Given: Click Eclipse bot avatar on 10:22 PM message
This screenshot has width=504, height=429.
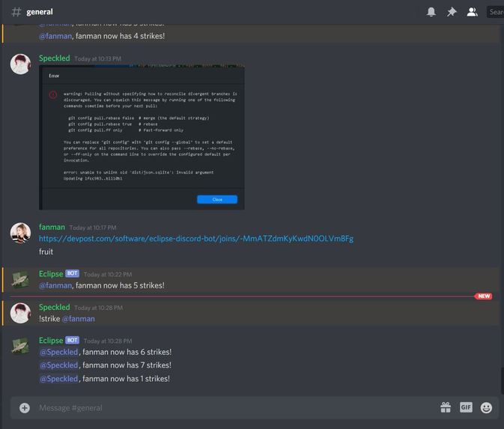Looking at the screenshot, I should point(20,279).
